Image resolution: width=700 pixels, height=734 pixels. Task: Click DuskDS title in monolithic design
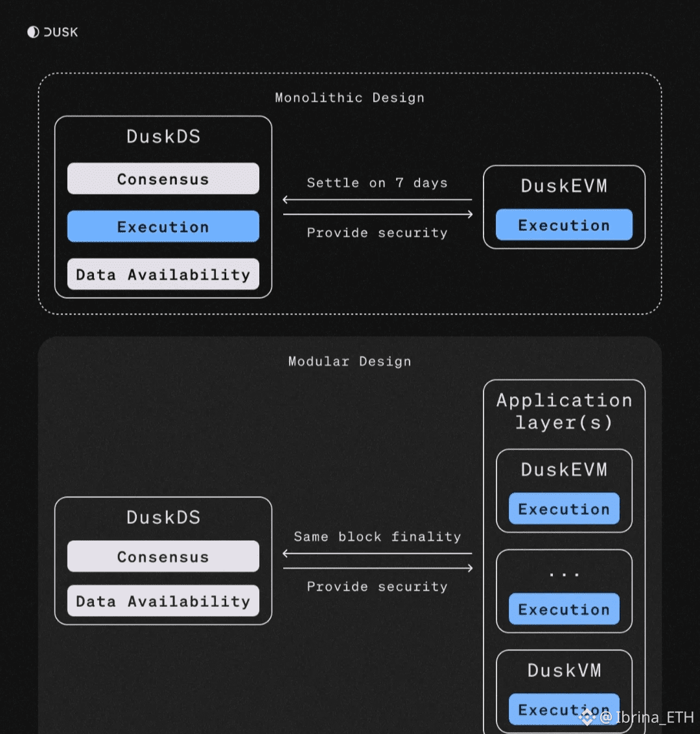point(163,137)
